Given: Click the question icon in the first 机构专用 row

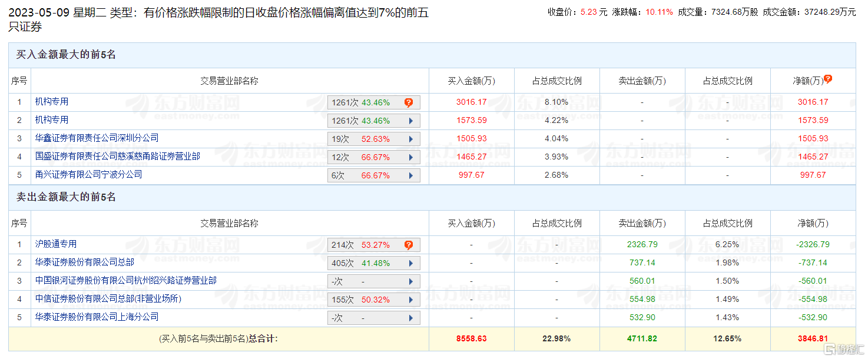Looking at the screenshot, I should coord(409,102).
